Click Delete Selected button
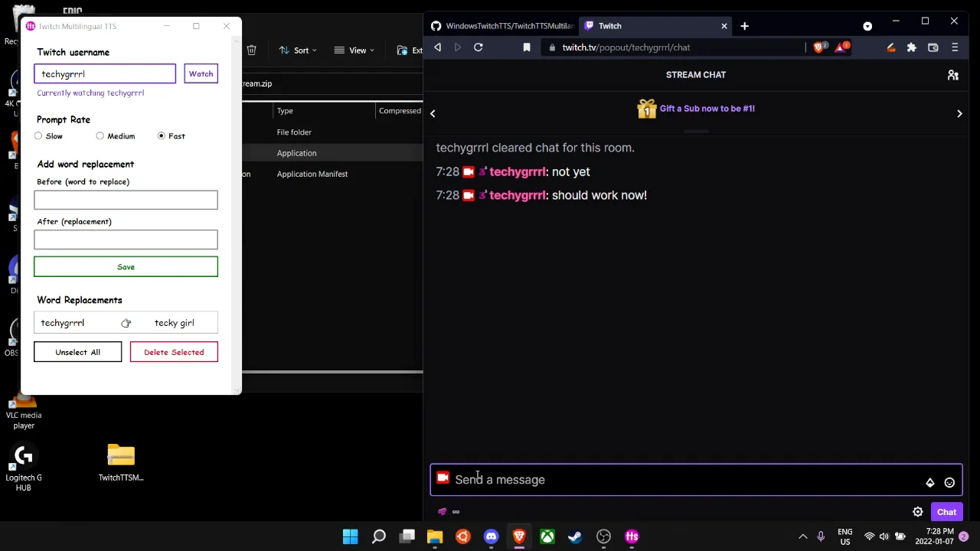Viewport: 980px width, 551px height. click(174, 352)
